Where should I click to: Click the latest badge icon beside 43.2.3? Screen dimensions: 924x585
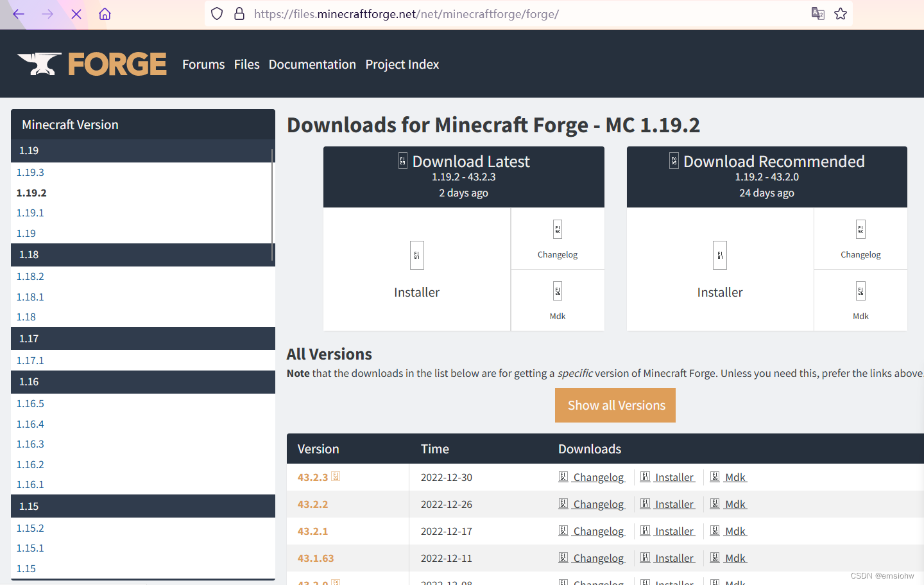[336, 476]
